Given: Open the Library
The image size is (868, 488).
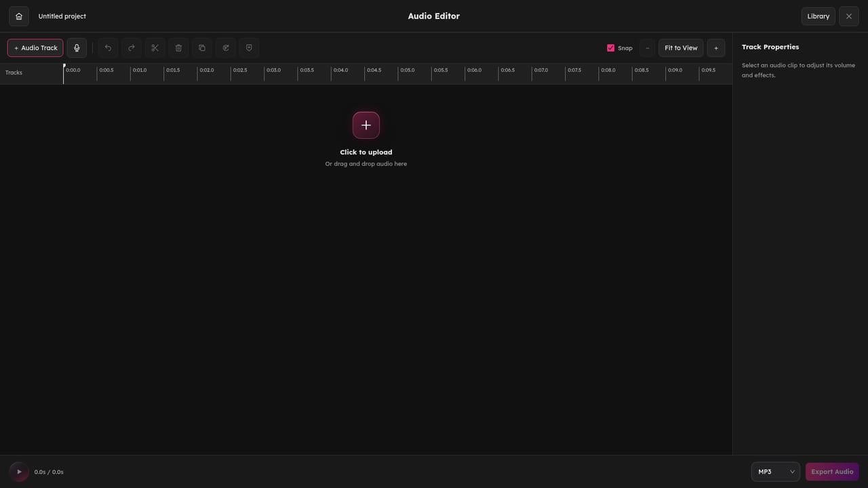Looking at the screenshot, I should tap(818, 16).
